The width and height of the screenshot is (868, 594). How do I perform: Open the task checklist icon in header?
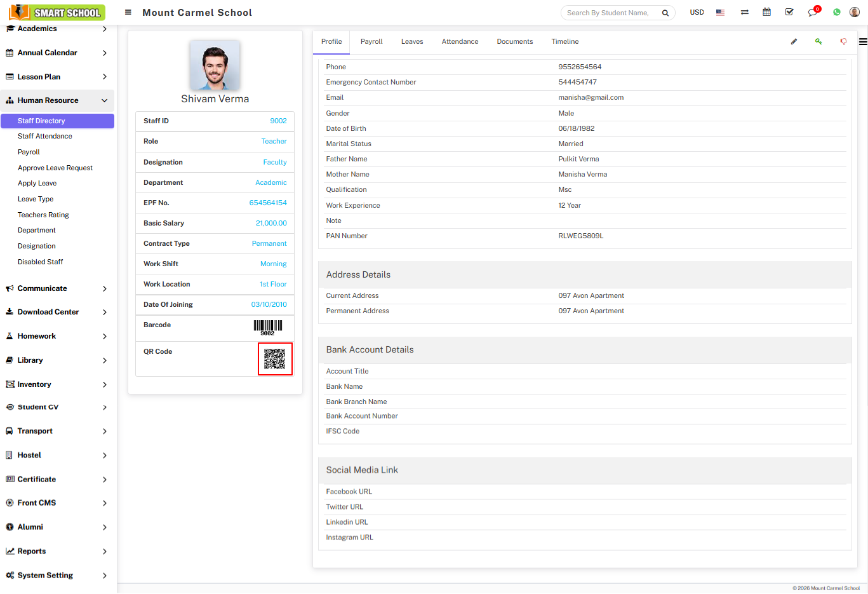pyautogui.click(x=789, y=12)
